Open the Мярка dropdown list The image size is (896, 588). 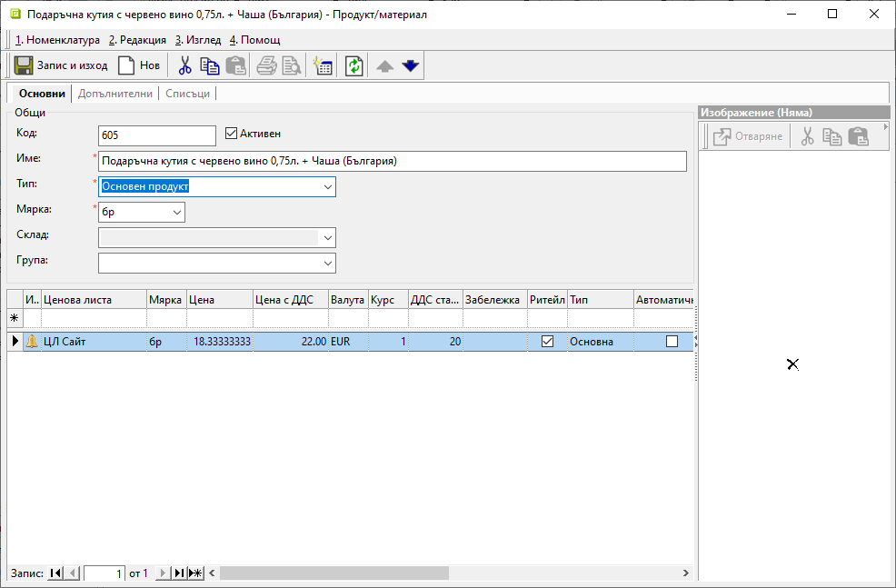pyautogui.click(x=176, y=213)
